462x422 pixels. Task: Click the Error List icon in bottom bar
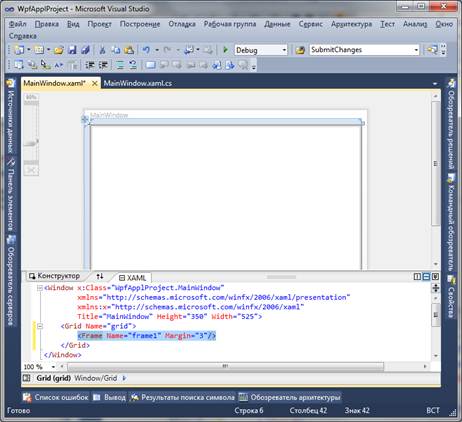pos(27,397)
